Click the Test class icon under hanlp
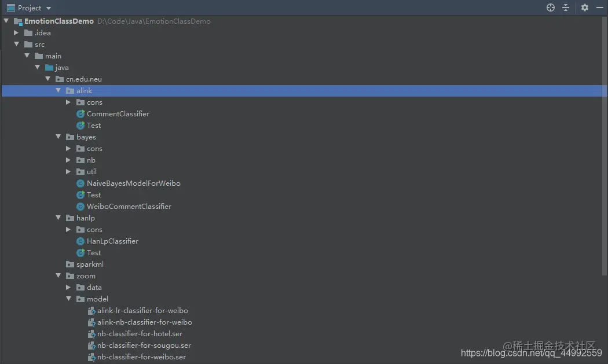The height and width of the screenshot is (364, 608). coord(80,253)
